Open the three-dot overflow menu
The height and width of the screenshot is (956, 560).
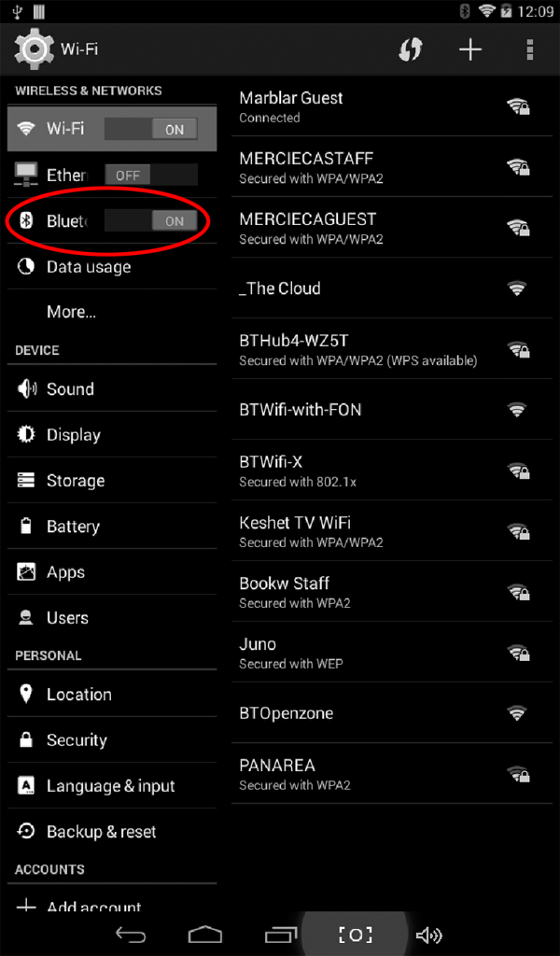(x=529, y=49)
